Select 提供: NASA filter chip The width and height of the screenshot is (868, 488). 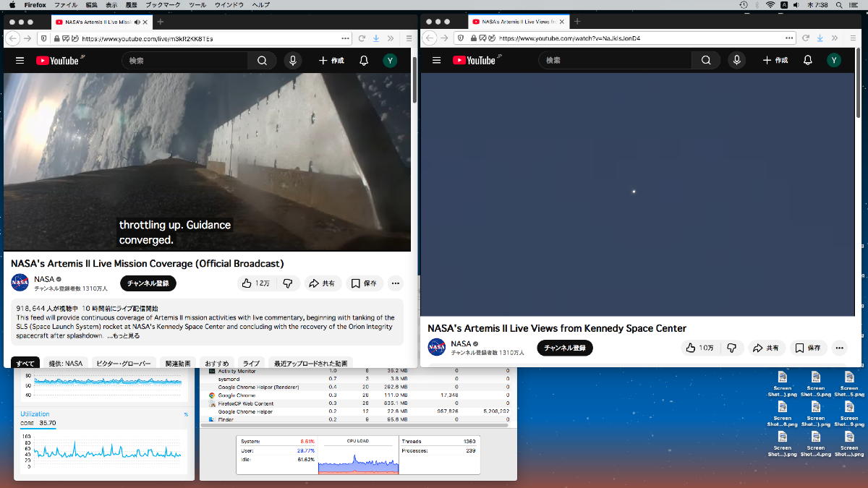pyautogui.click(x=66, y=364)
